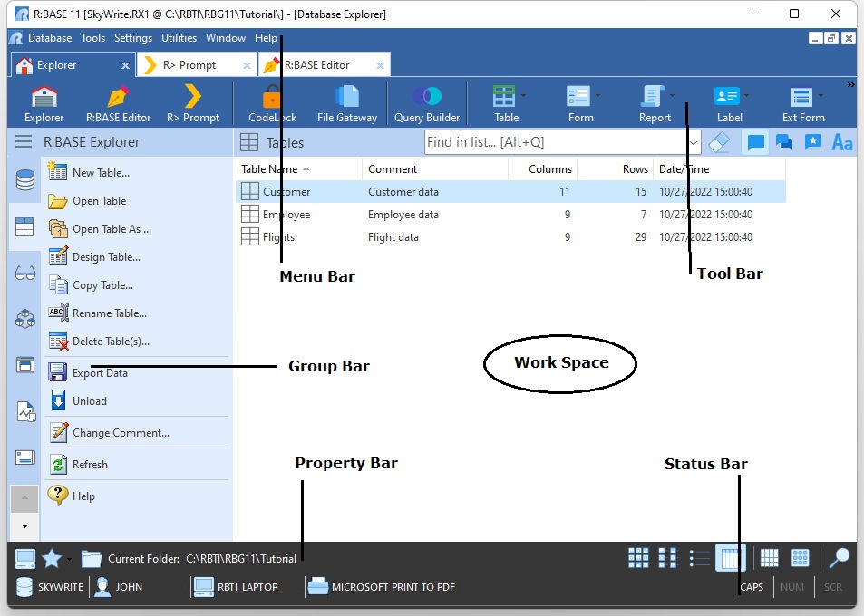Screen dimensions: 864x616
Task: Click Rename Table...
Action: [x=97, y=313]
